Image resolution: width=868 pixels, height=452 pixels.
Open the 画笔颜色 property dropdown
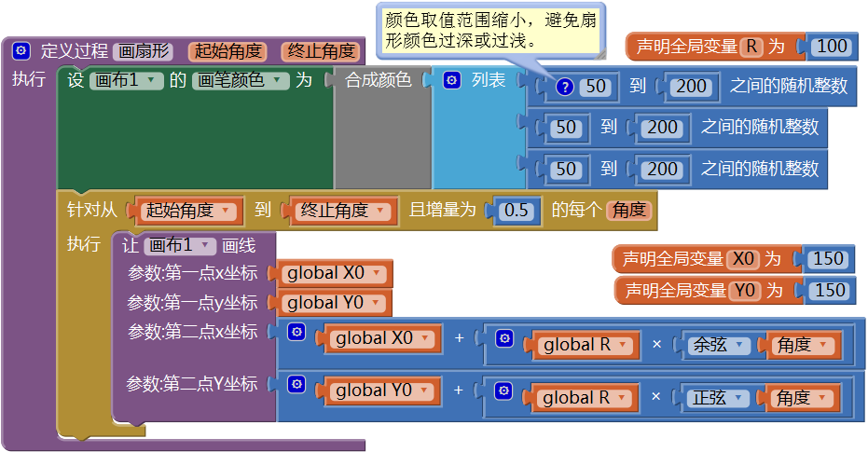[241, 81]
